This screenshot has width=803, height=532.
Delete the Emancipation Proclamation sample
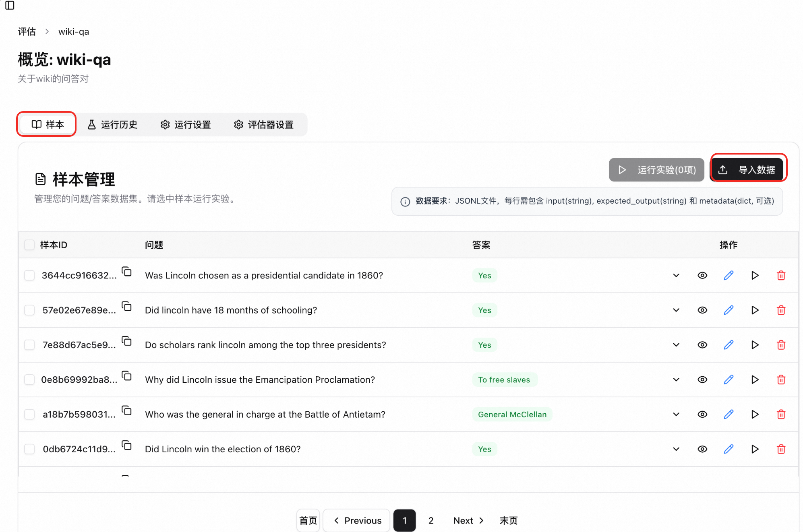(x=781, y=379)
